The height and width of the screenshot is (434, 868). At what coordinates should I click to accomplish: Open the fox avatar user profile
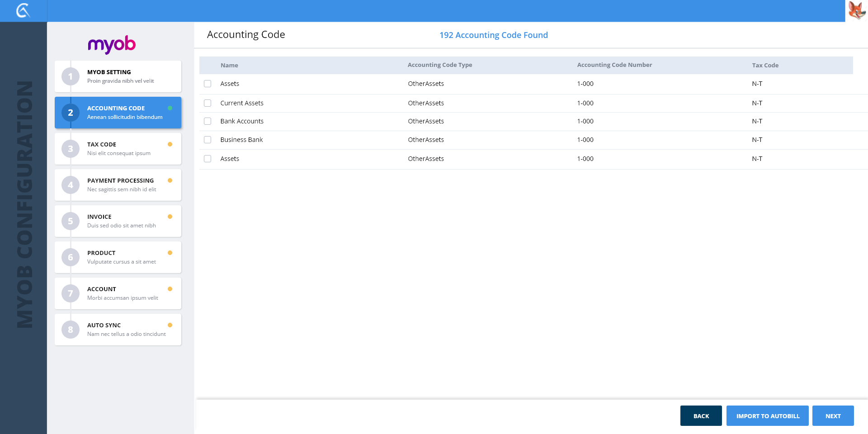pos(856,10)
